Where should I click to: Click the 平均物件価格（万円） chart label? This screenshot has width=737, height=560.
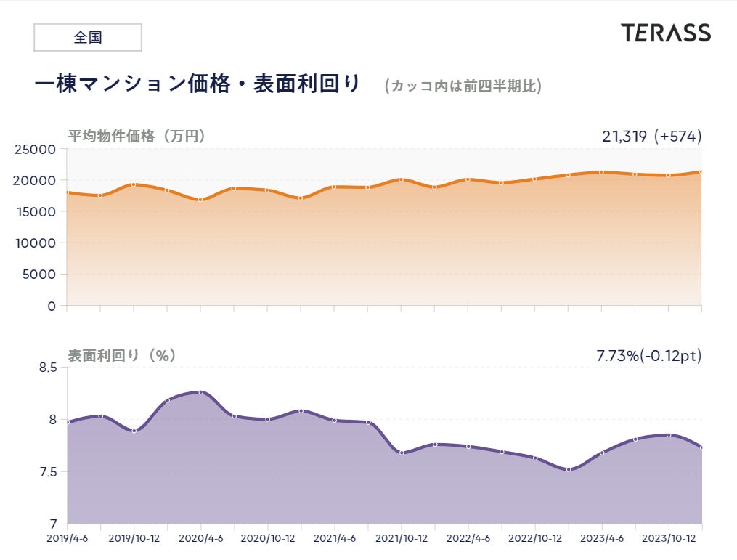coord(137,136)
